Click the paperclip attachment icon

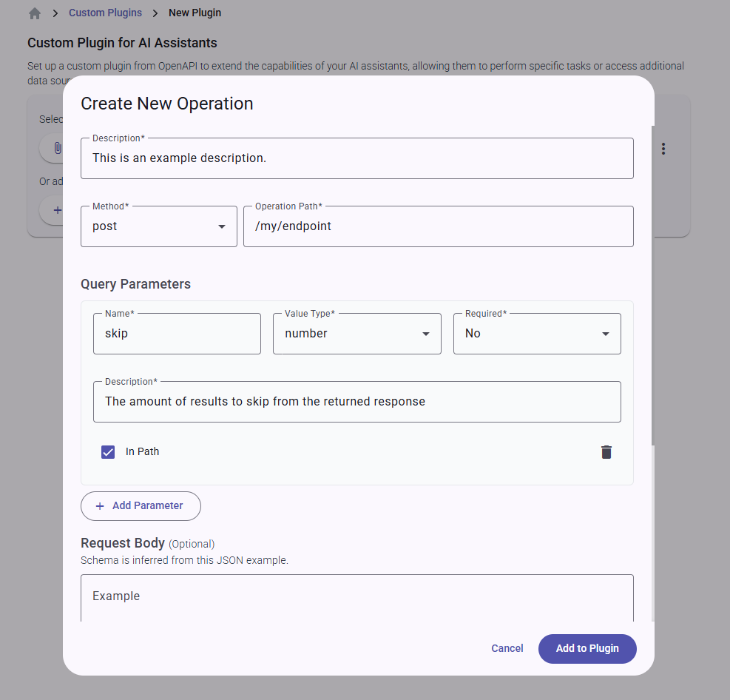57,148
